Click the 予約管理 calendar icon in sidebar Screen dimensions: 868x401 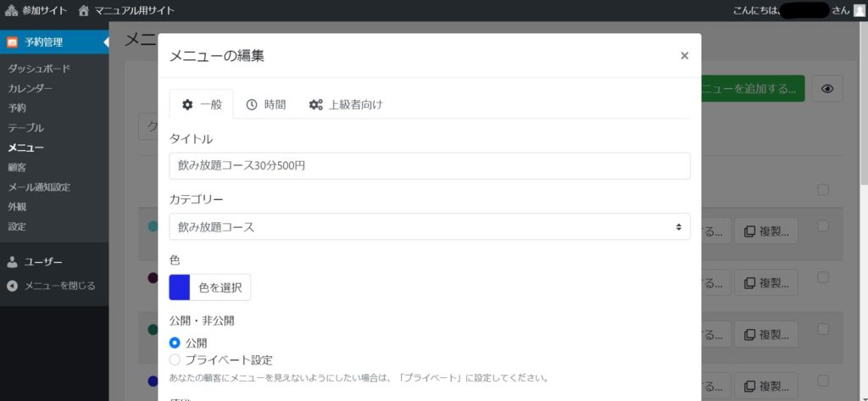(x=12, y=42)
